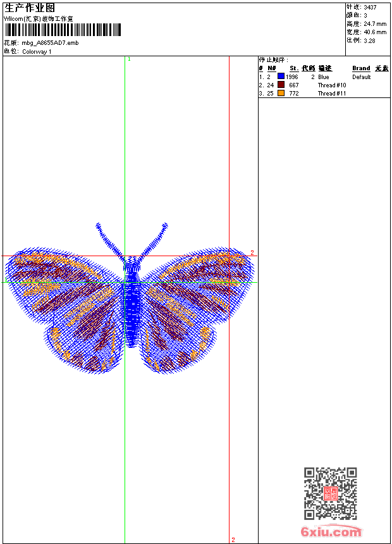Click the orange Thread #11 swatch
392x544 pixels.
click(281, 93)
